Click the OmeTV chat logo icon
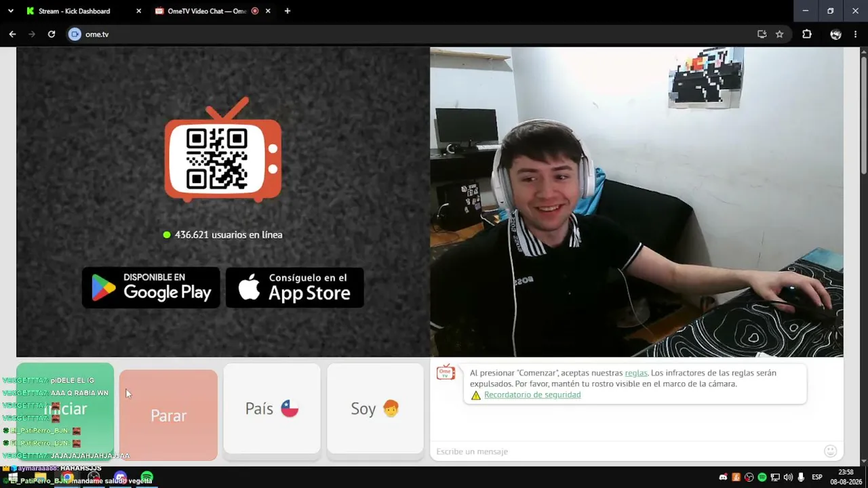This screenshot has width=868, height=488. [x=446, y=372]
